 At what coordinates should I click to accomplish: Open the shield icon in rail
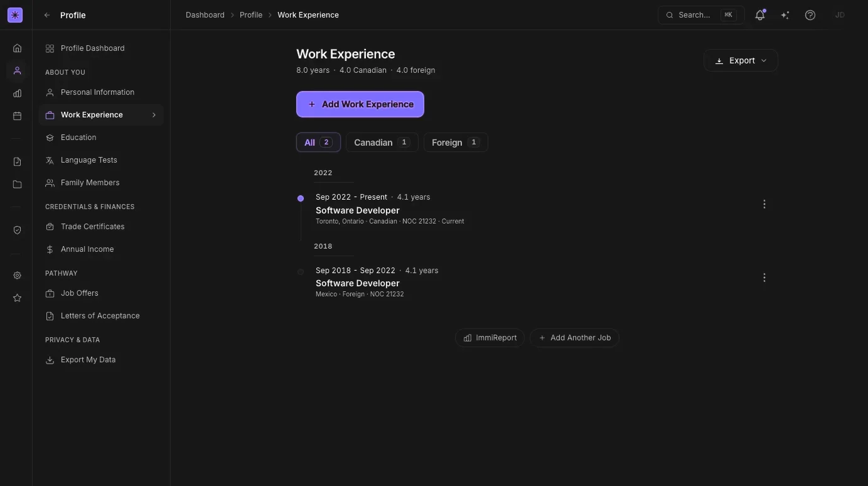(17, 230)
